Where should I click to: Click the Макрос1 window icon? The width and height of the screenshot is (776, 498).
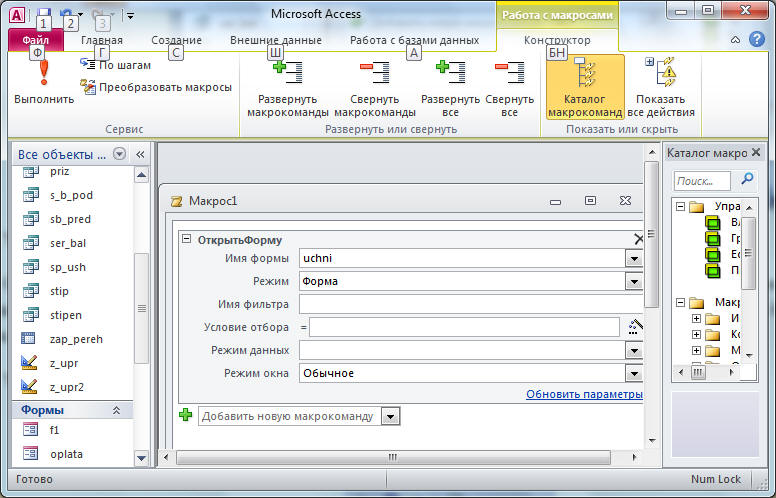click(177, 201)
